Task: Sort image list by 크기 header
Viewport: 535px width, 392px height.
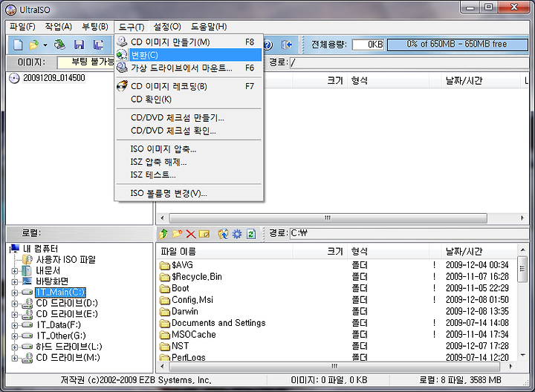Action: coord(320,81)
